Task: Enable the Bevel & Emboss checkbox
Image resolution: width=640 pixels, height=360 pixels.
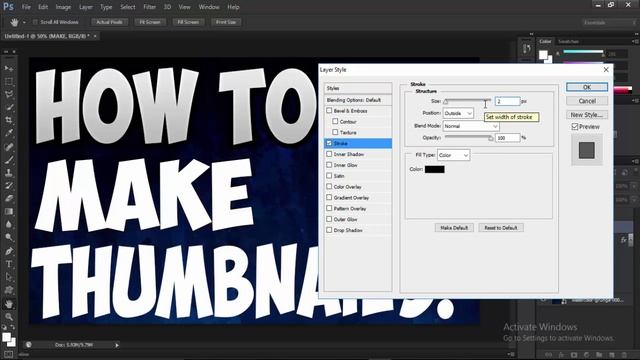Action: pyautogui.click(x=329, y=111)
